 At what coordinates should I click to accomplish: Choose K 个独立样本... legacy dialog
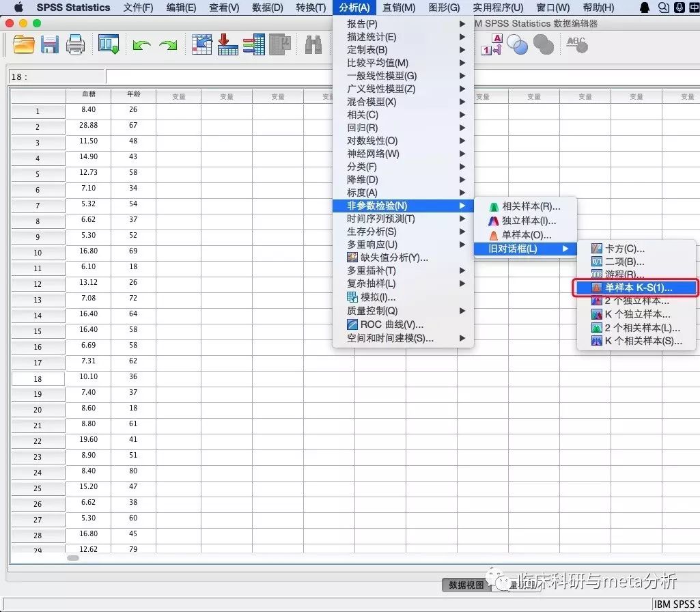[x=636, y=314]
